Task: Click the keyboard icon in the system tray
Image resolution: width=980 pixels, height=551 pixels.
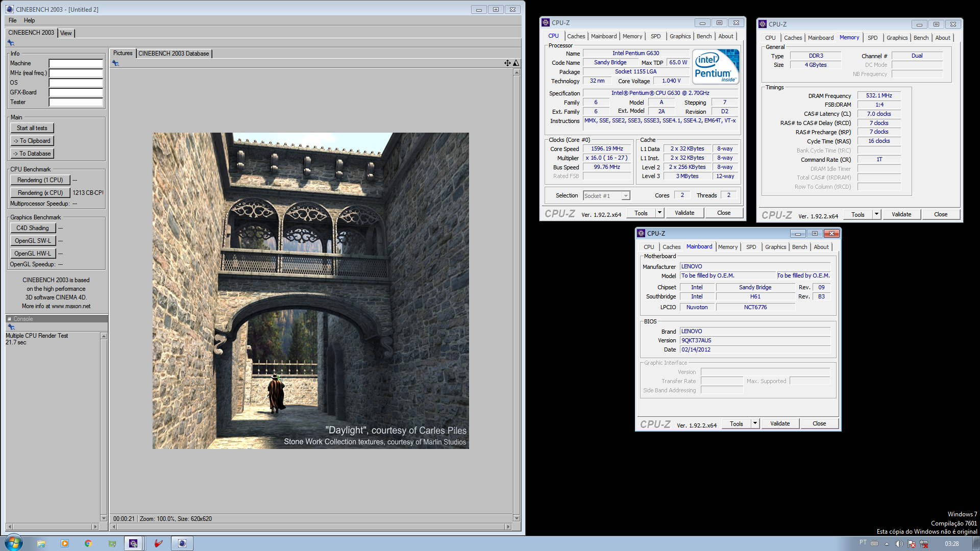Action: [874, 543]
